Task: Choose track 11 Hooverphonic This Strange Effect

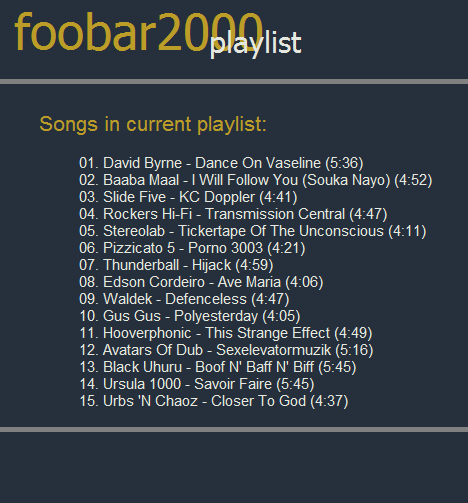Action: point(226,333)
